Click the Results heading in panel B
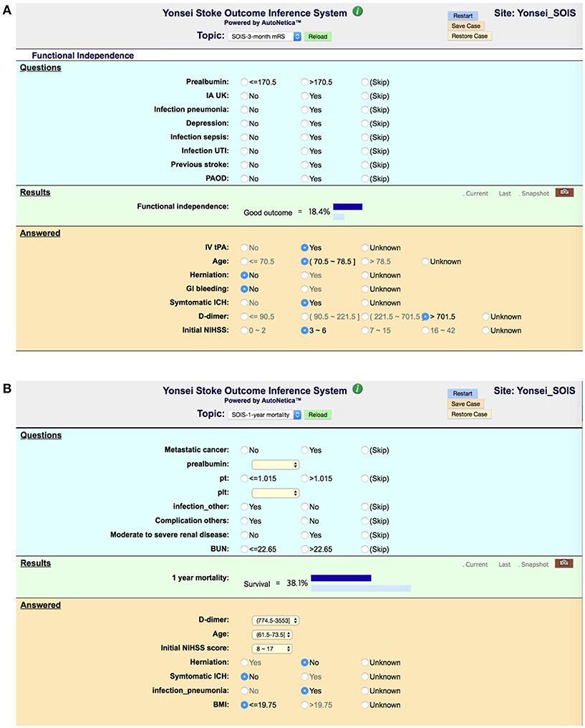Screen dimensions: 585x728 pyautogui.click(x=36, y=563)
